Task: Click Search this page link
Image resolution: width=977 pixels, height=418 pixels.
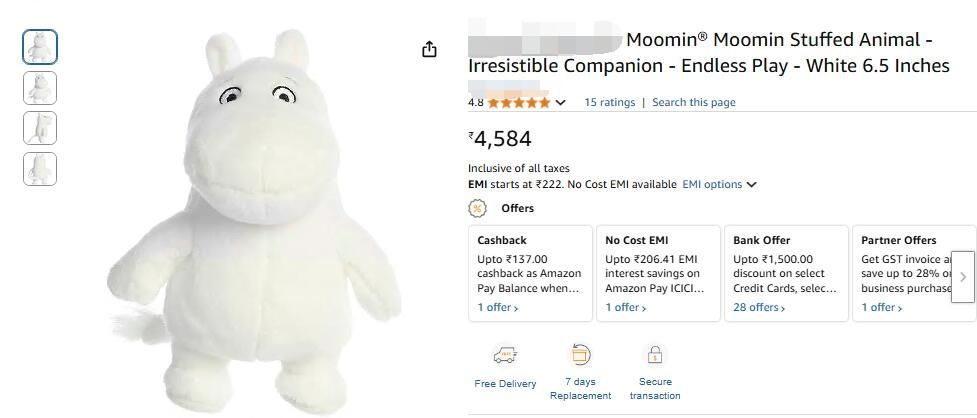Action: [693, 102]
